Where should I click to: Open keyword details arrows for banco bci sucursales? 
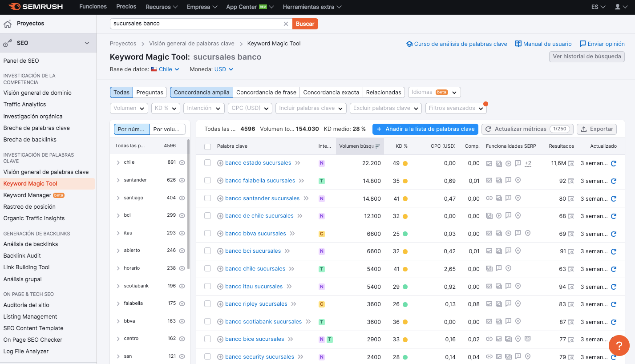(x=287, y=251)
